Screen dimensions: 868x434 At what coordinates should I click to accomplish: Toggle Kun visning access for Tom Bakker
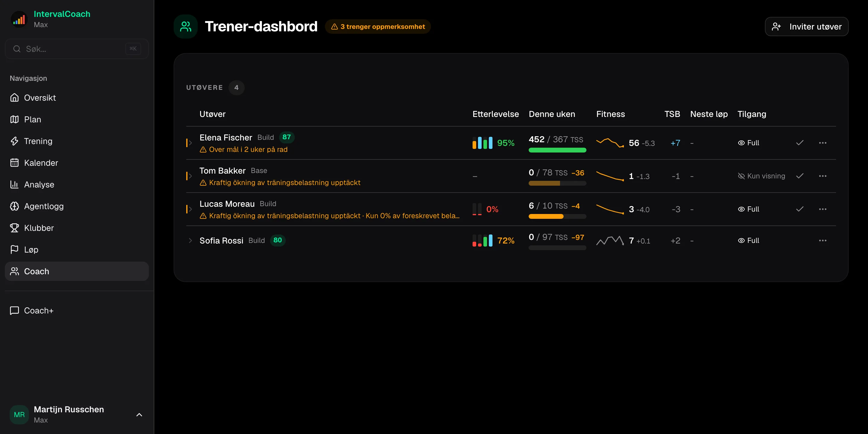(761, 176)
